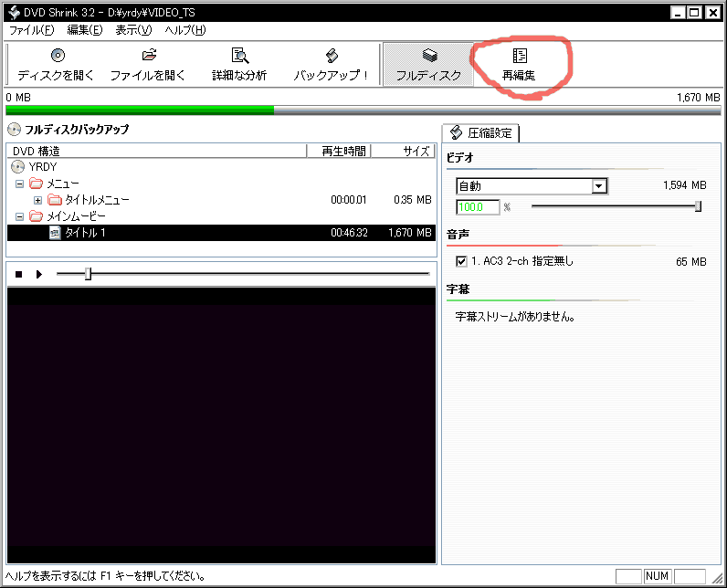Viewport: 727px width, 588px height.
Task: Open the ディスクを開く disc icon
Action: tap(58, 55)
